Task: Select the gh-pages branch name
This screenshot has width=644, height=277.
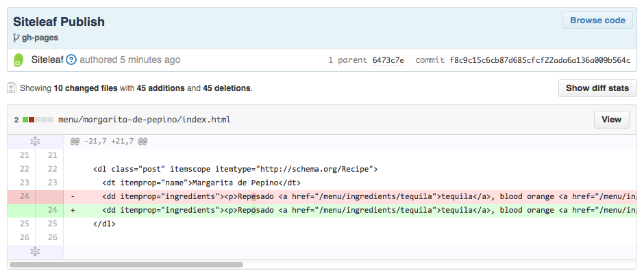Action: tap(40, 38)
